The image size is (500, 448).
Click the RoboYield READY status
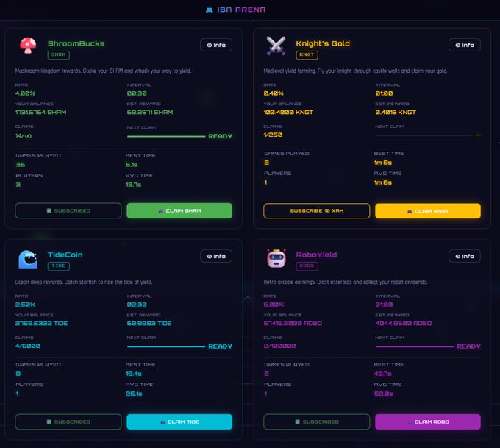pos(468,346)
